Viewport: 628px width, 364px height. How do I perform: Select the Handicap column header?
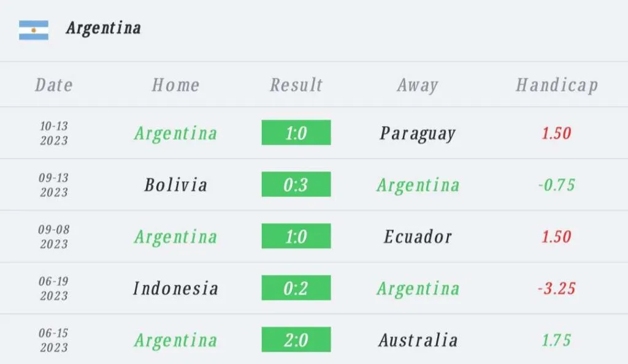click(556, 85)
